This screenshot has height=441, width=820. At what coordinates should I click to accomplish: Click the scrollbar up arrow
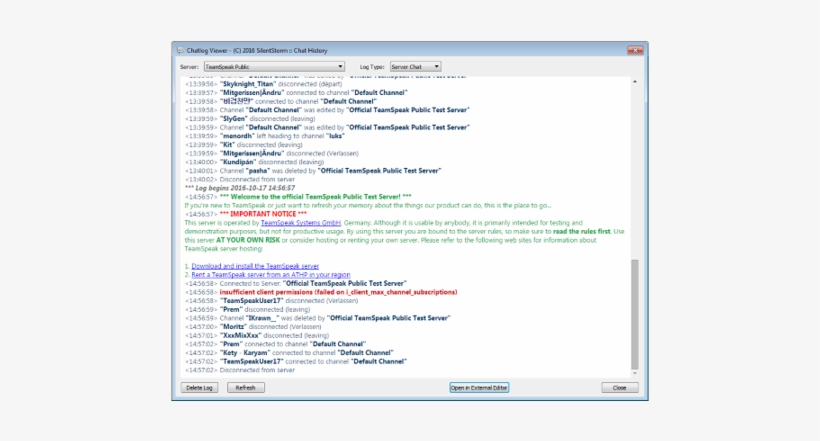pyautogui.click(x=635, y=82)
